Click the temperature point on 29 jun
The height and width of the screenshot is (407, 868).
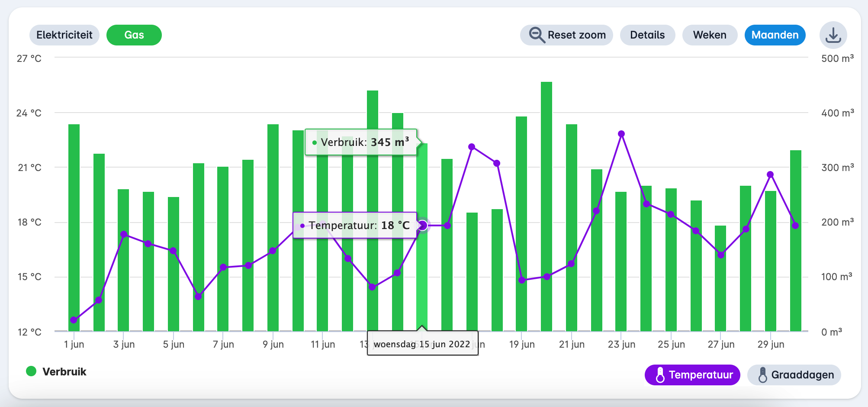coord(770,174)
